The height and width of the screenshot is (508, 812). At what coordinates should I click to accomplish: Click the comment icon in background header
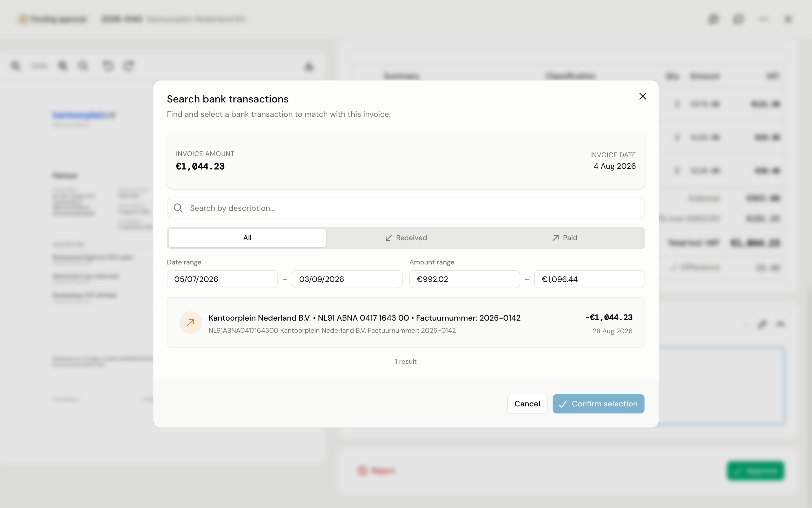click(x=738, y=19)
